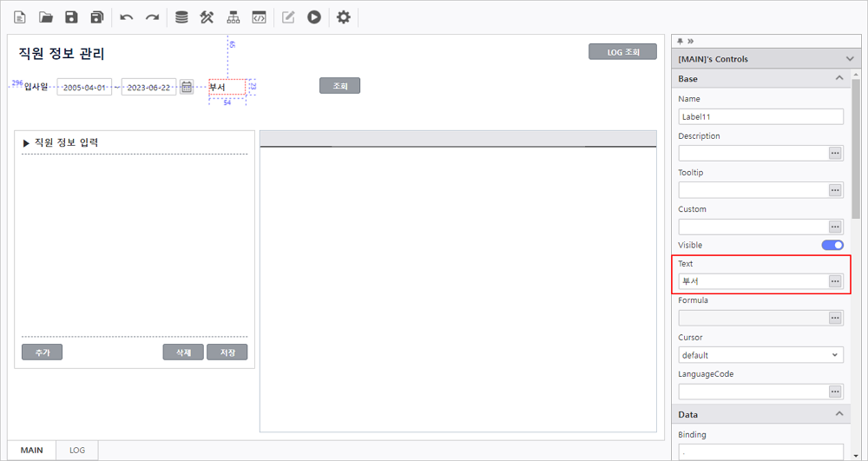Click the calendar icon beside the date range
868x461 pixels.
[187, 87]
